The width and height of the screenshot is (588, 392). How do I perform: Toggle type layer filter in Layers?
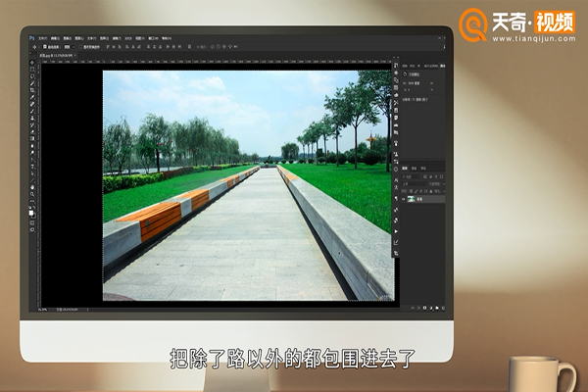tap(436, 176)
